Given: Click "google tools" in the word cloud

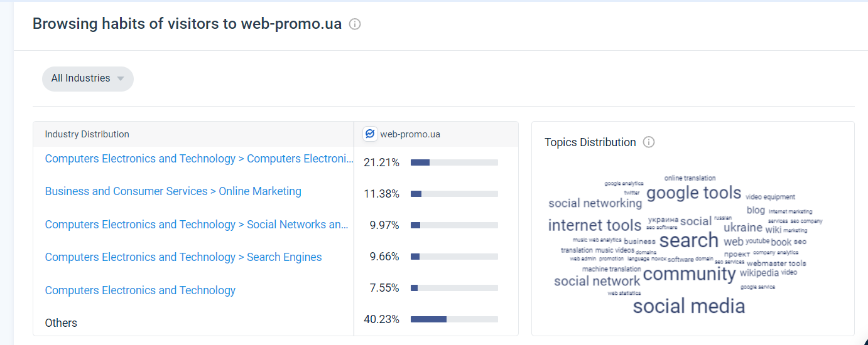Looking at the screenshot, I should tap(693, 193).
